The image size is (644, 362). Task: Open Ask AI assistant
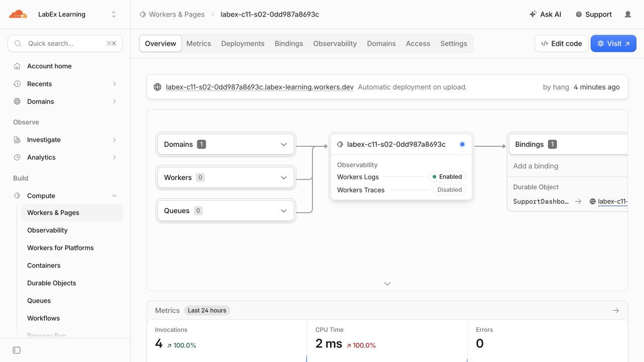pos(545,14)
